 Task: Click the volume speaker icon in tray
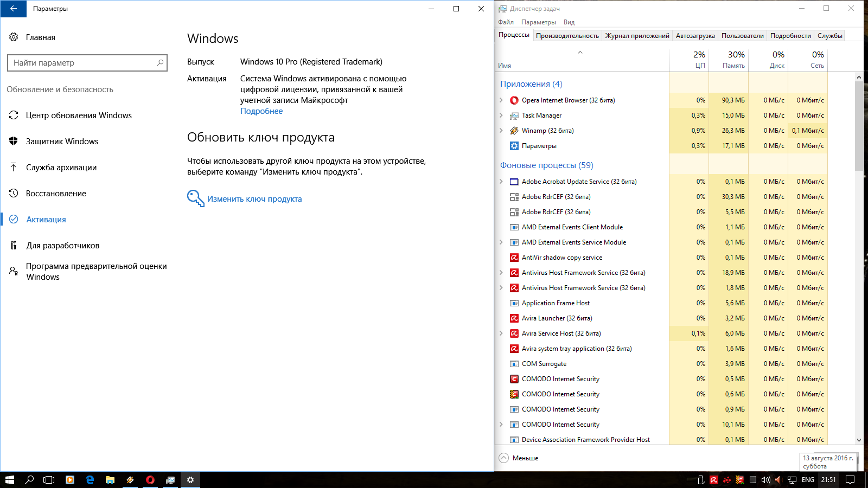click(x=765, y=480)
